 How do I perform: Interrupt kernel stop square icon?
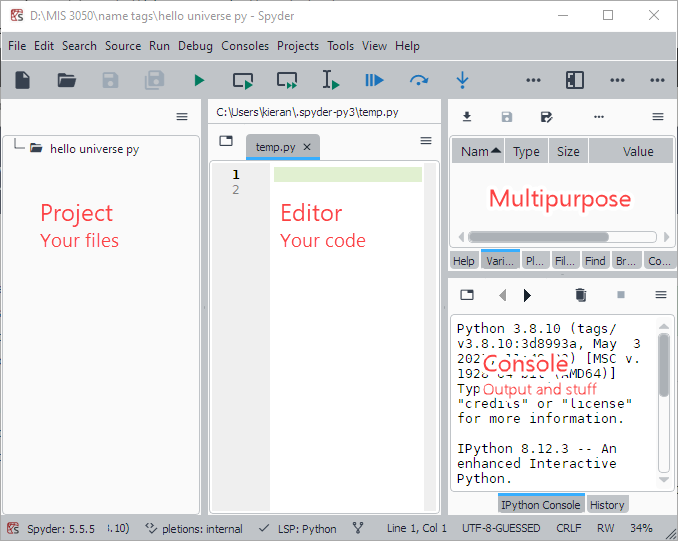click(x=621, y=295)
